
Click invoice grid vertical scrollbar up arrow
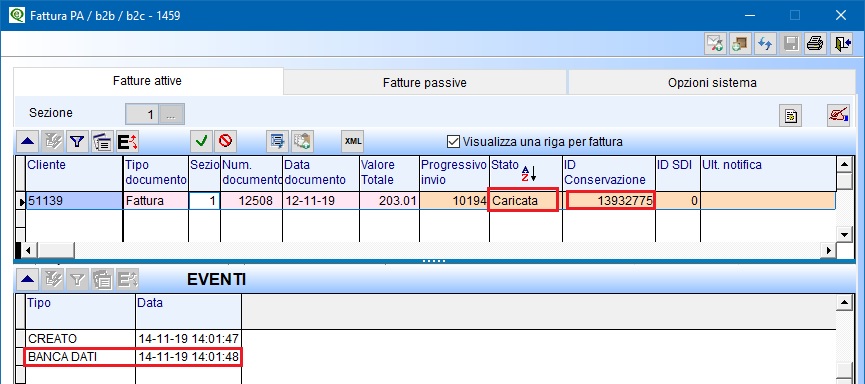(x=844, y=164)
